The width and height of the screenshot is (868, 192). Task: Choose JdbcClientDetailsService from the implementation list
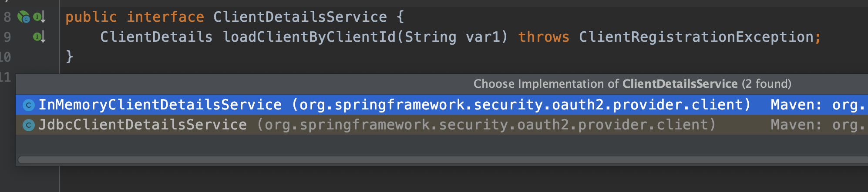tap(442, 125)
